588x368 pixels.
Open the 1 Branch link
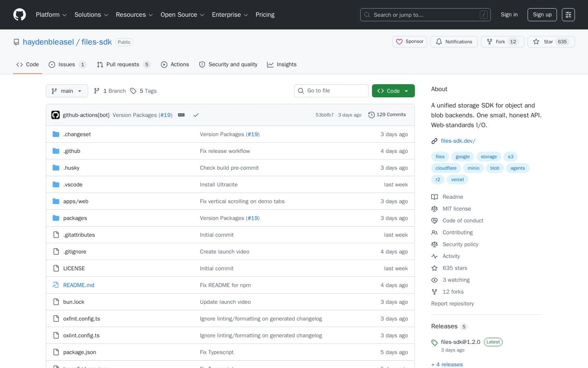(110, 91)
